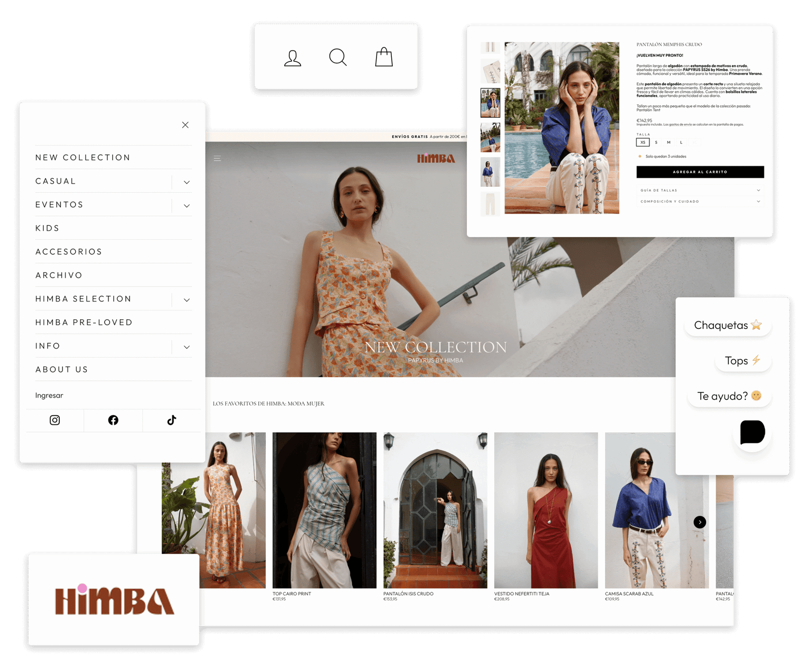This screenshot has width=812, height=672.
Task: Select the flat-lay folded trousers thumbnail
Action: click(490, 71)
